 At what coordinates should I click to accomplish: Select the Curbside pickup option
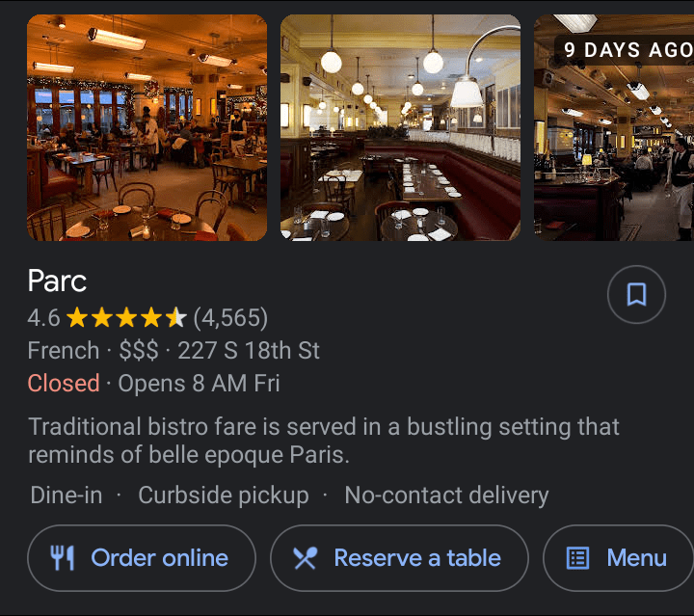pos(224,495)
